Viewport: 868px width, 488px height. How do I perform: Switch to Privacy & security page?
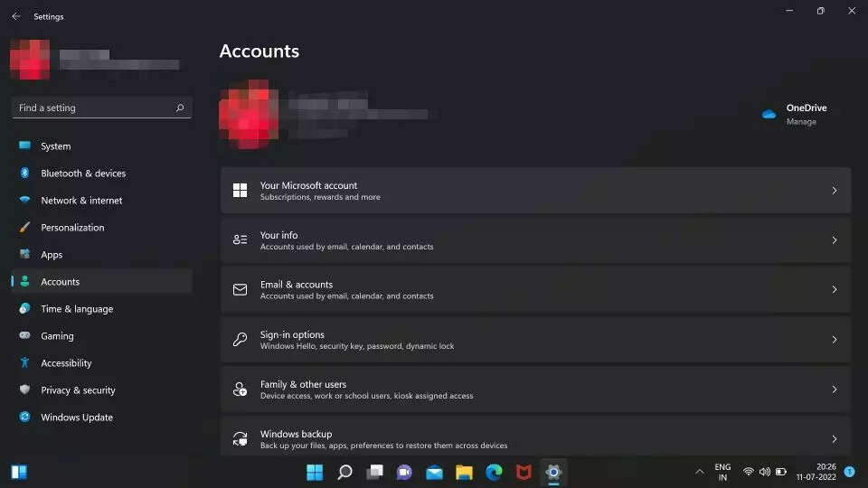pos(78,390)
